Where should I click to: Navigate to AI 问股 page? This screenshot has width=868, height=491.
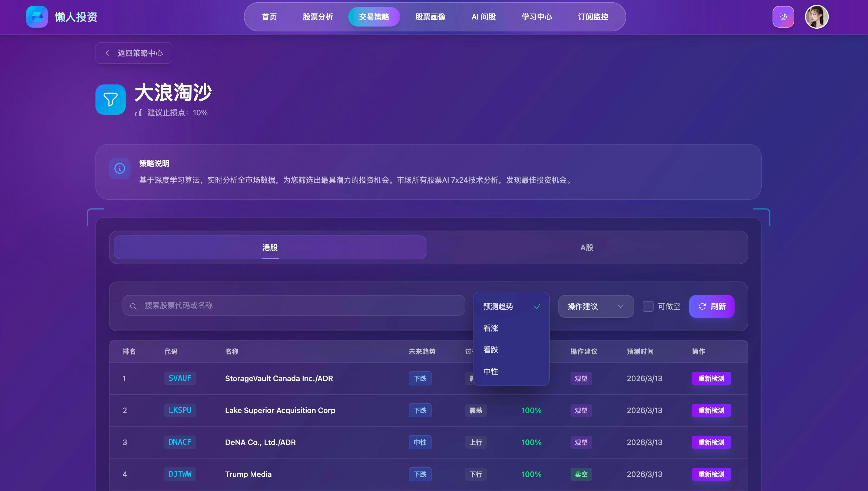tap(483, 17)
